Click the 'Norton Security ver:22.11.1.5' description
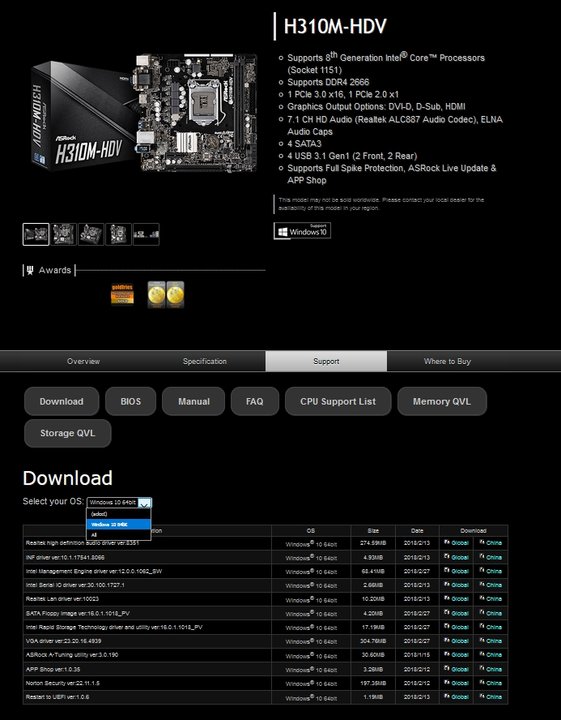Image resolution: width=561 pixels, height=720 pixels. 62,683
